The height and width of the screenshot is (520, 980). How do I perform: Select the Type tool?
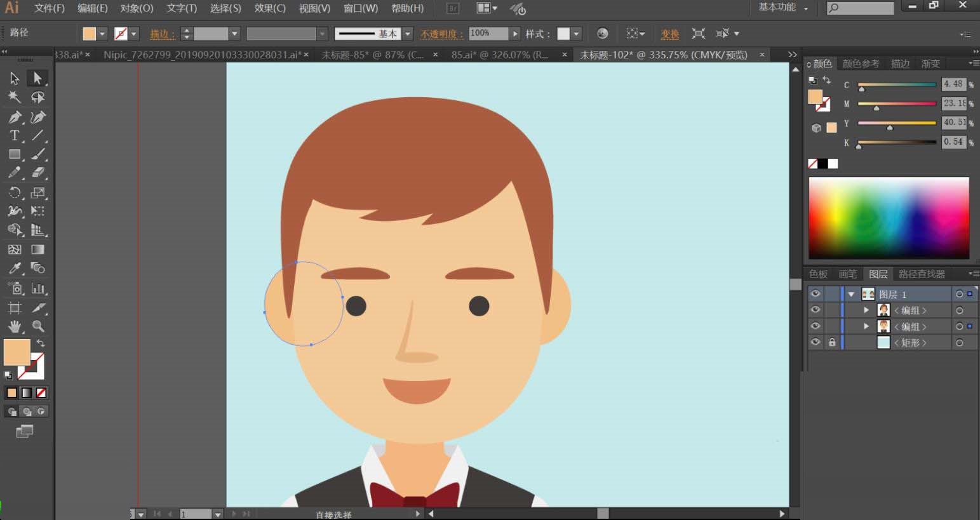pos(14,135)
